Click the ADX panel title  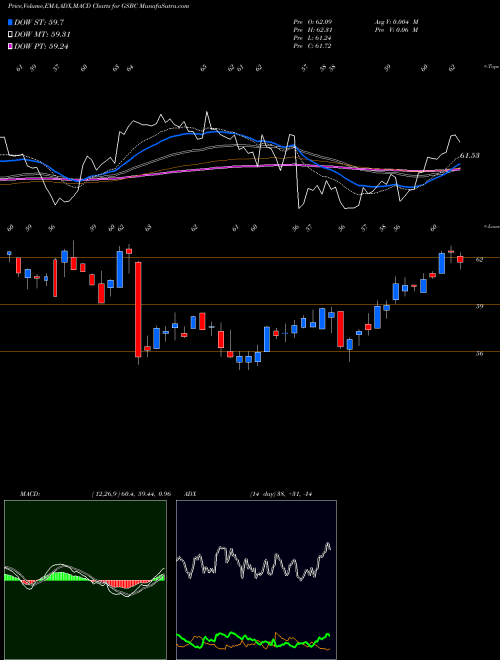190,494
